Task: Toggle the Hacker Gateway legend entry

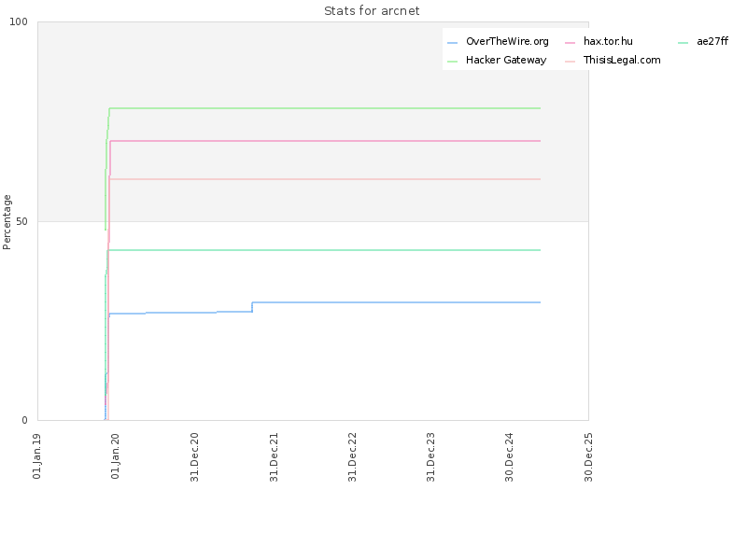Action: click(x=497, y=61)
